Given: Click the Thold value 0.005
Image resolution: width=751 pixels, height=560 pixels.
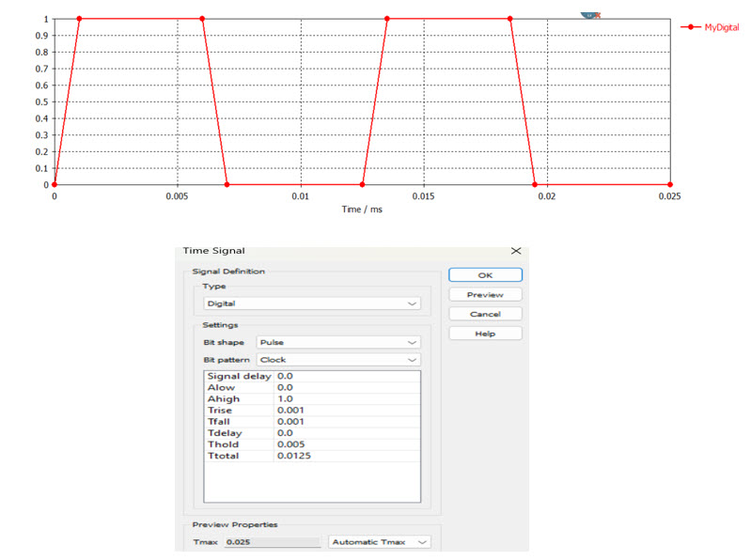Looking at the screenshot, I should click(346, 444).
